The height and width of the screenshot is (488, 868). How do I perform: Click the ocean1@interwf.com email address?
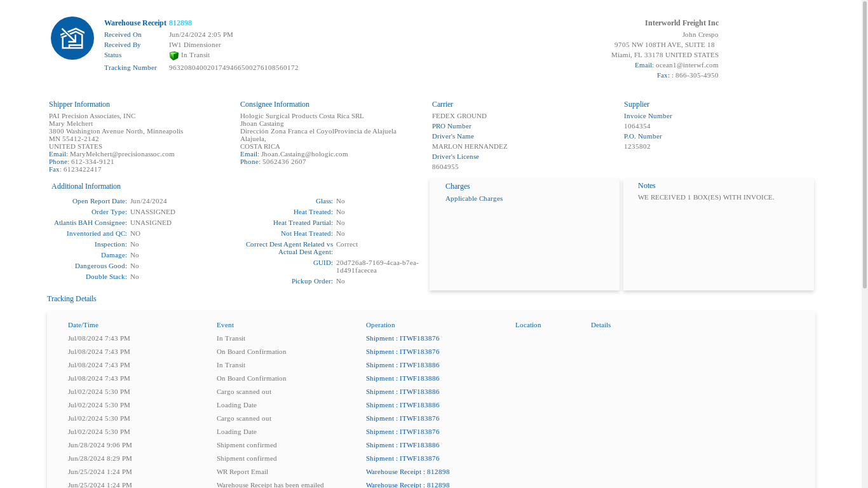click(x=687, y=65)
